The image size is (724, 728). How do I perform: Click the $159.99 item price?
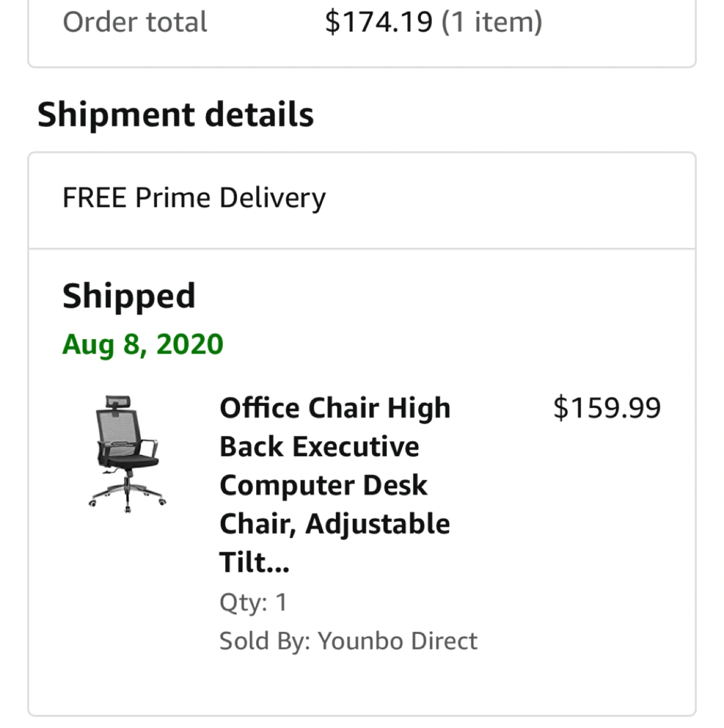606,408
